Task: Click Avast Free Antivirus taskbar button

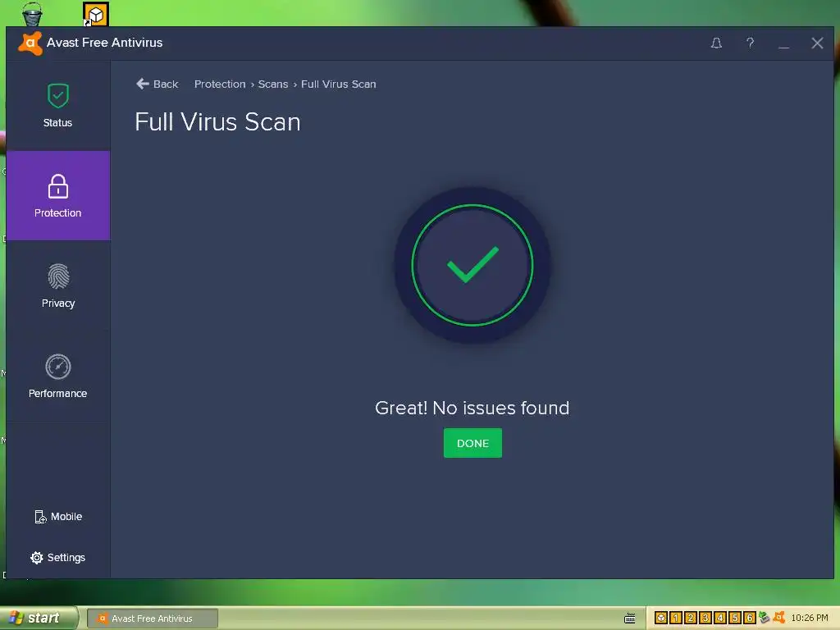Action: click(152, 619)
